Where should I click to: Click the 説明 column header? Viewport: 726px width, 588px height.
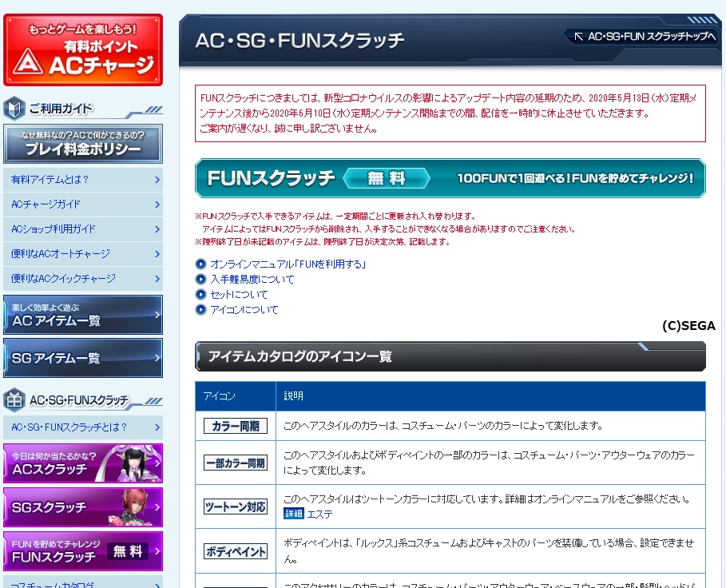(x=491, y=396)
